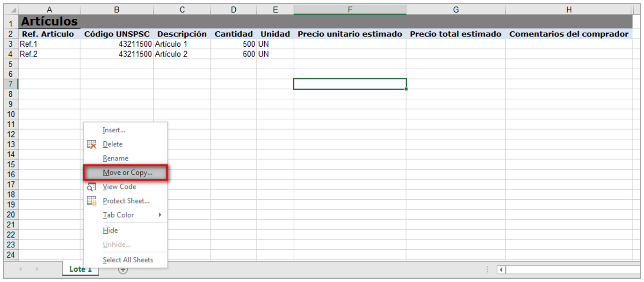This screenshot has height=282, width=644.
Task: Expand the Tab Color submenu
Action: 125,215
